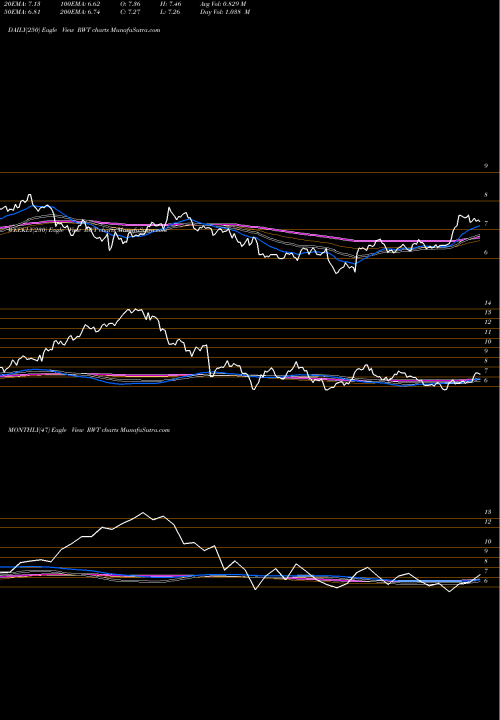Click the 14 axis label on the weekly chart
The image size is (500, 720).
(488, 303)
